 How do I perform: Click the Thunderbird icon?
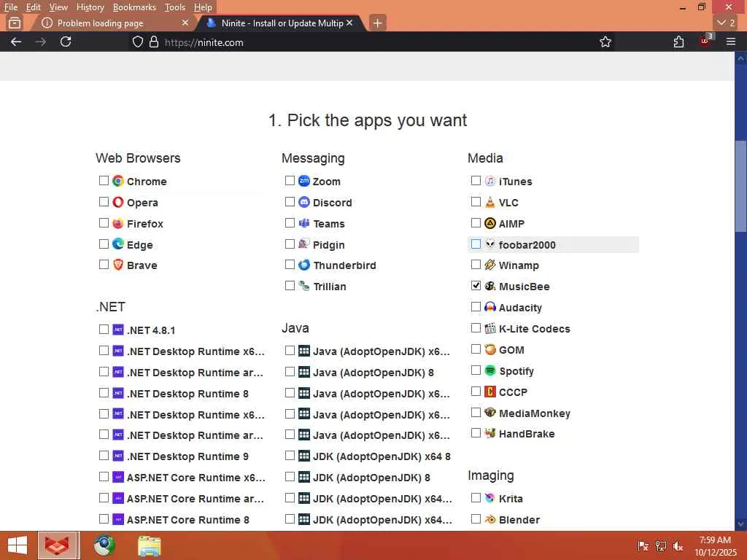click(304, 265)
